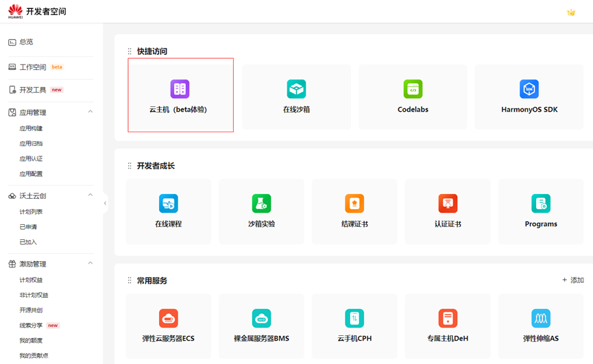Collapse the 激励管理 menu chevron

point(90,263)
